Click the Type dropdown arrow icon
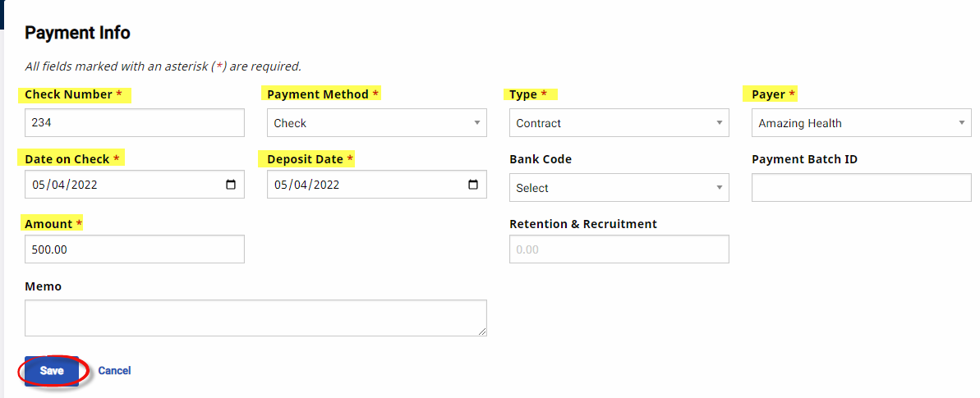Screen dimensions: 980x398 720,123
